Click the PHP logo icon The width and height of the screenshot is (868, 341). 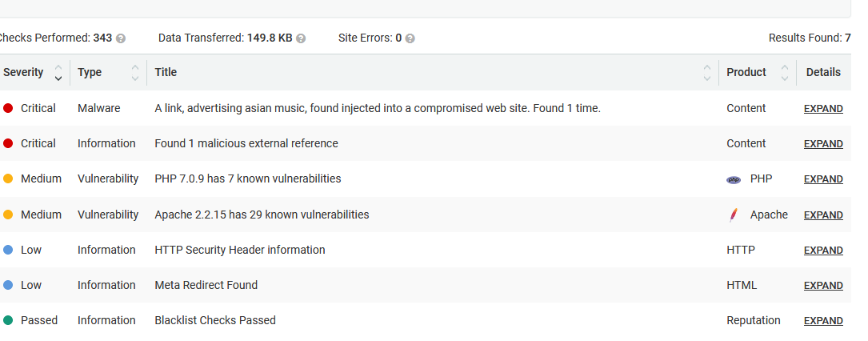[x=734, y=180]
